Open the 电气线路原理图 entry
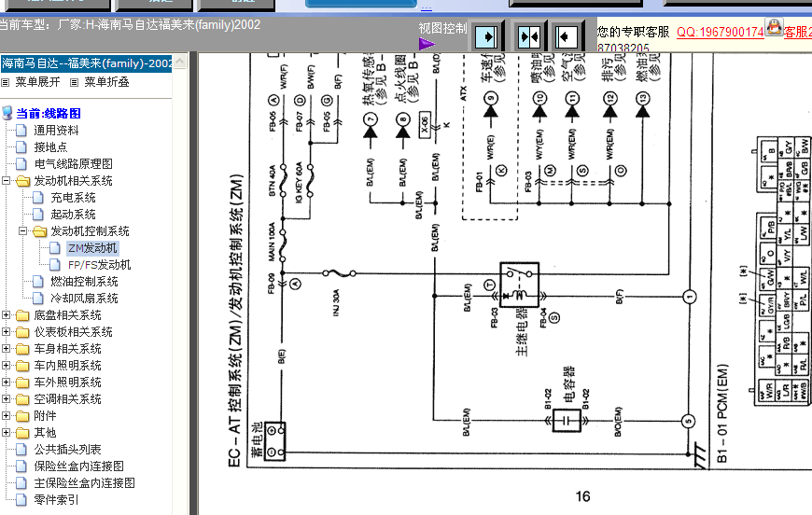This screenshot has width=812, height=515. (x=73, y=164)
